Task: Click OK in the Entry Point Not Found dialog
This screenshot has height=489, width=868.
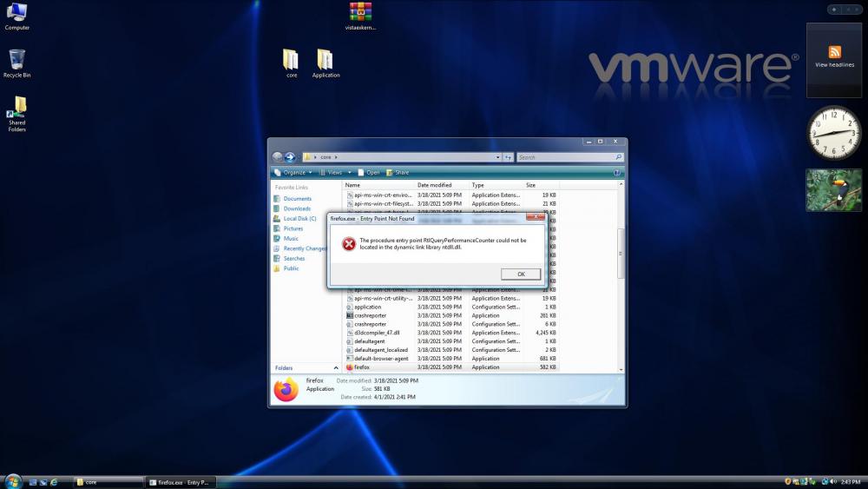Action: (521, 274)
